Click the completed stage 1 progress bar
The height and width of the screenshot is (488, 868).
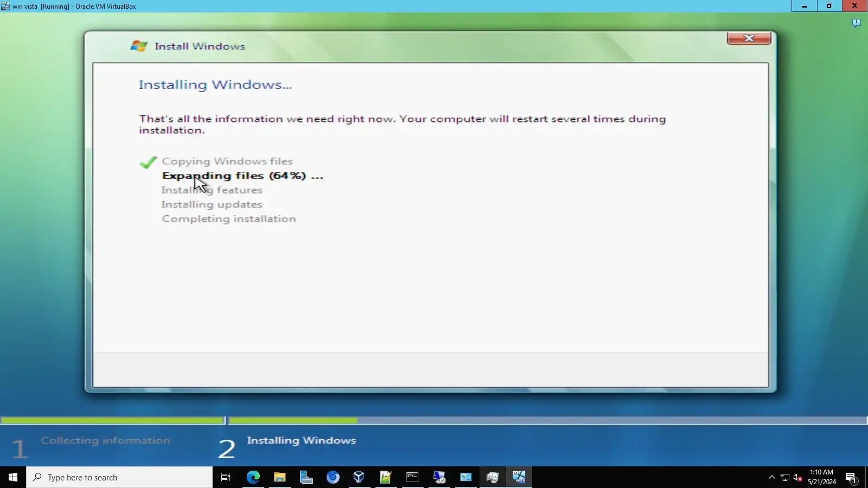pyautogui.click(x=113, y=420)
